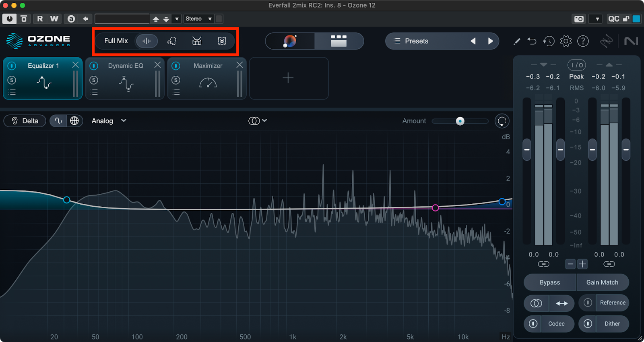Select the bass stem speaker icon
Screen dimensions: 644x342
[222, 41]
